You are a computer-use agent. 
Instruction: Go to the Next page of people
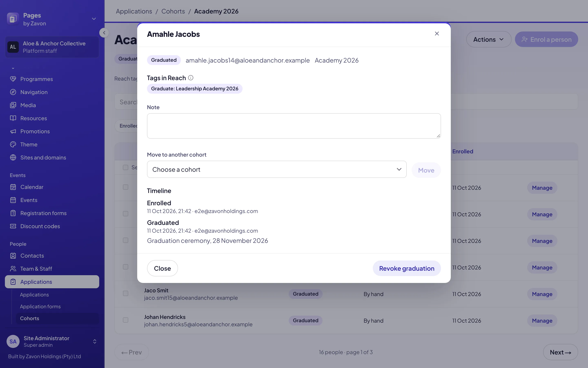click(561, 352)
